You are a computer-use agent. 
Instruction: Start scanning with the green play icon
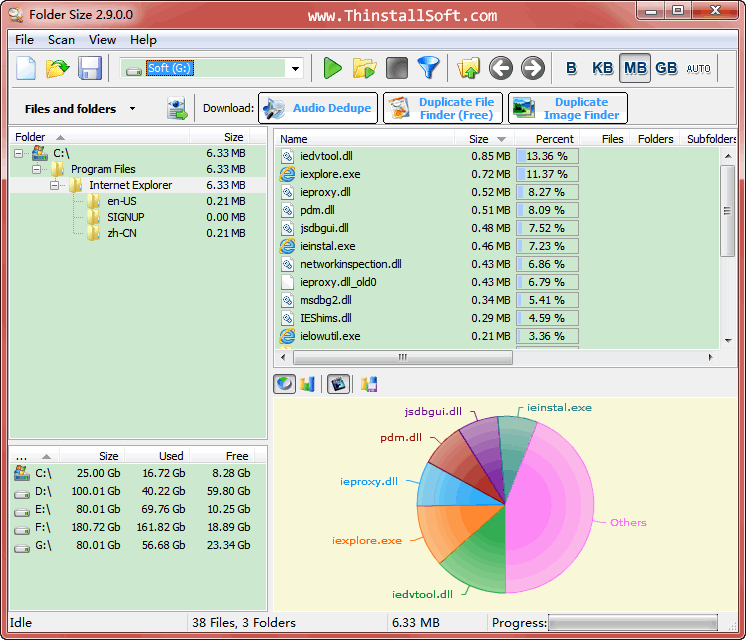pos(333,68)
